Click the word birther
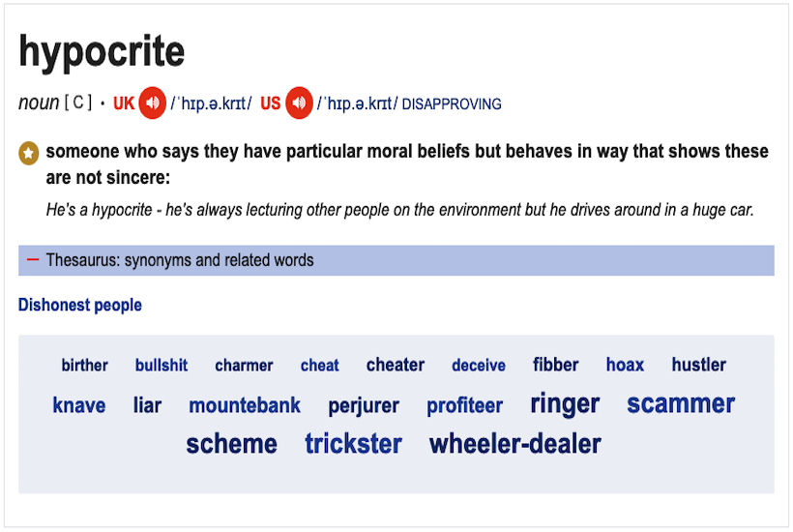This screenshot has height=532, width=793. tap(85, 366)
